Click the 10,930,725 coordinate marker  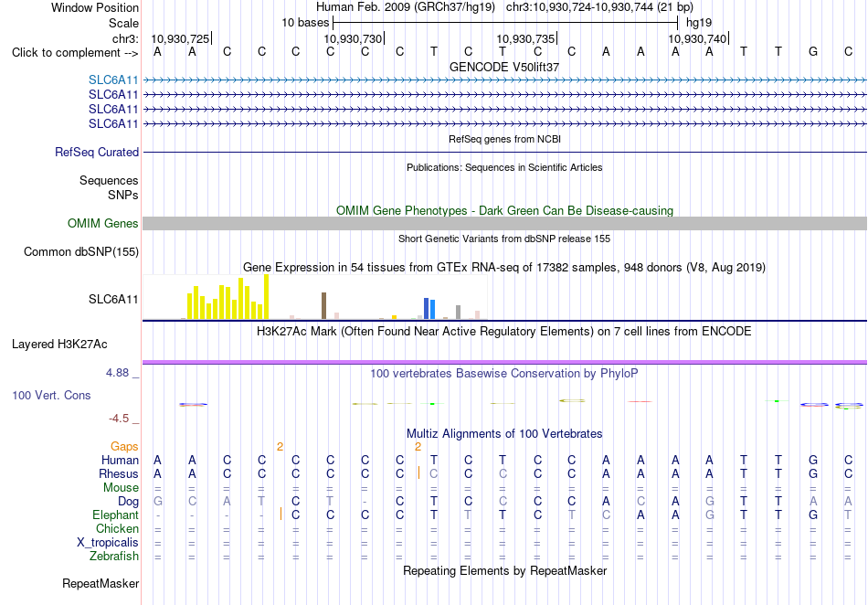[181, 38]
